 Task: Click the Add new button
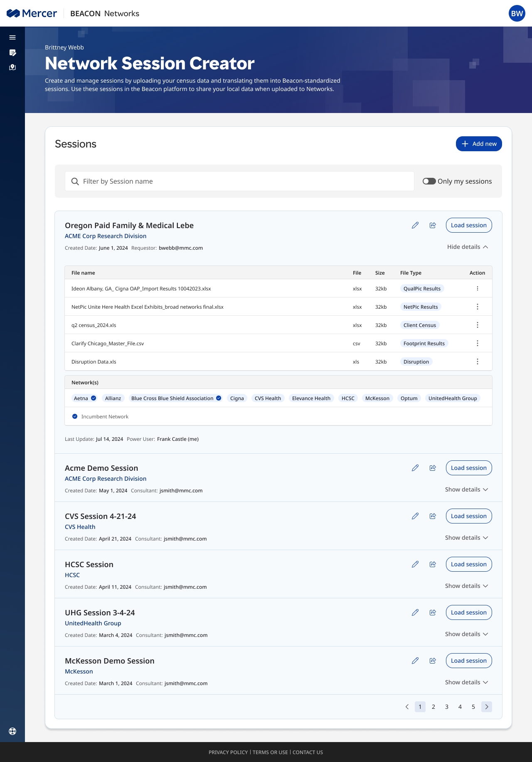479,144
